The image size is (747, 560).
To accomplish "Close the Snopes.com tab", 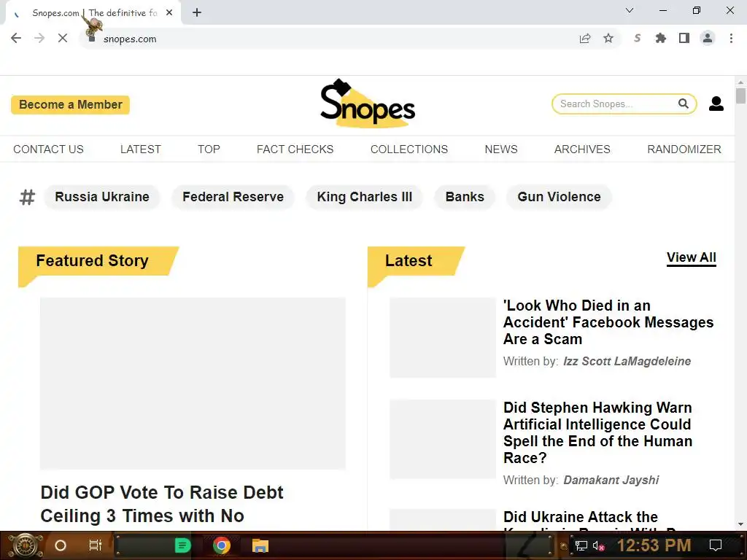I will (x=169, y=13).
